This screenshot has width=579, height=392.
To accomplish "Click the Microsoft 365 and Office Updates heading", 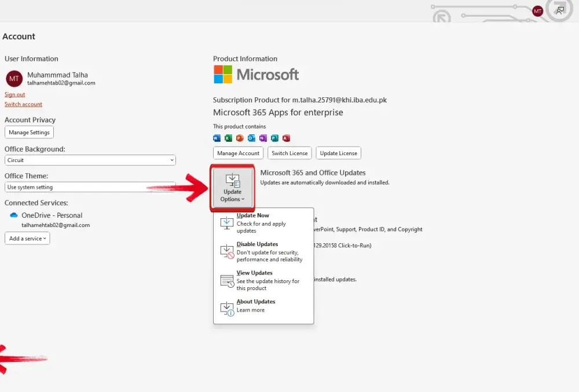I will (x=313, y=173).
